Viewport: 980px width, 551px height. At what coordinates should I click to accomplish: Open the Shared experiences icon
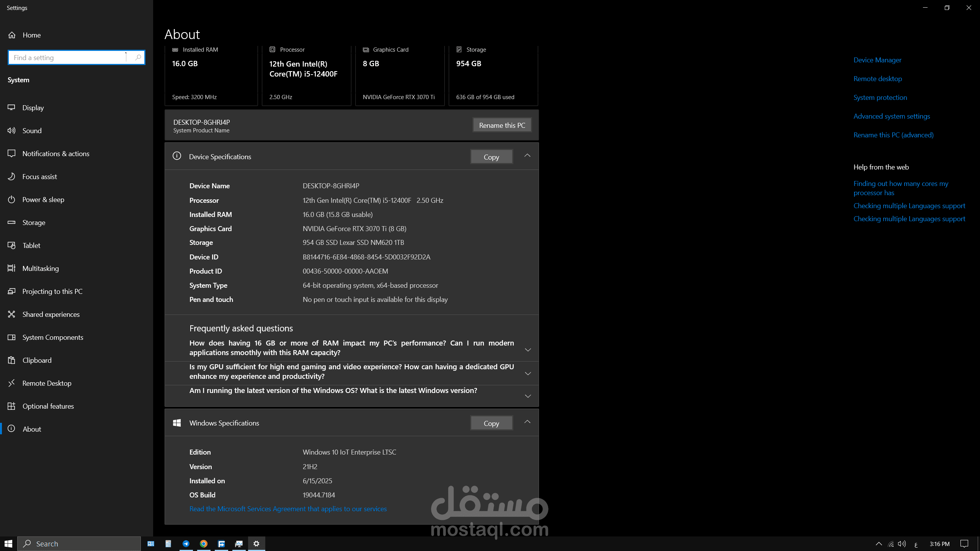point(11,314)
